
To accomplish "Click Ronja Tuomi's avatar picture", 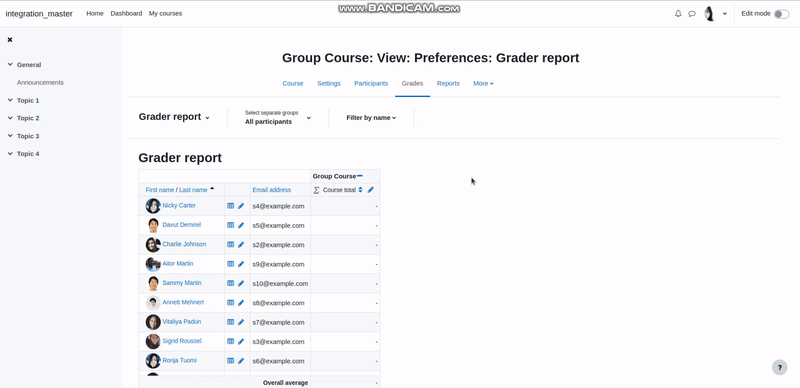I will [x=153, y=361].
